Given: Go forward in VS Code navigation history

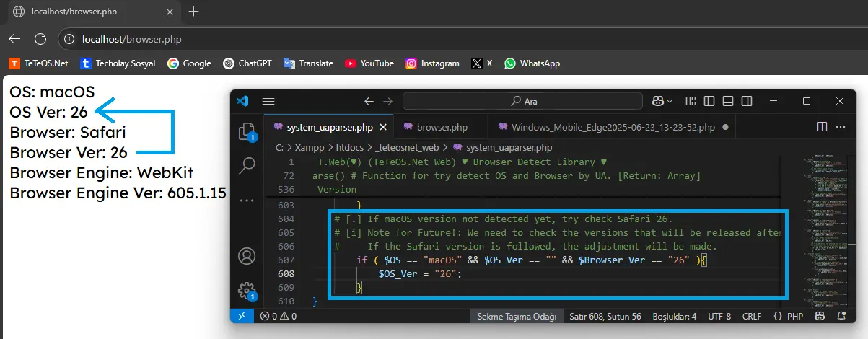Looking at the screenshot, I should [x=388, y=101].
